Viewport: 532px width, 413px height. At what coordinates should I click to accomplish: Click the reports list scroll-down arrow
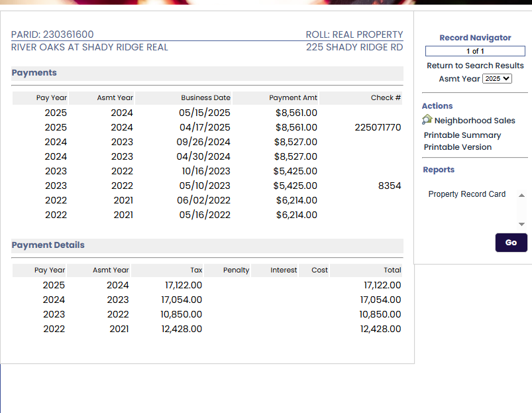(x=521, y=224)
